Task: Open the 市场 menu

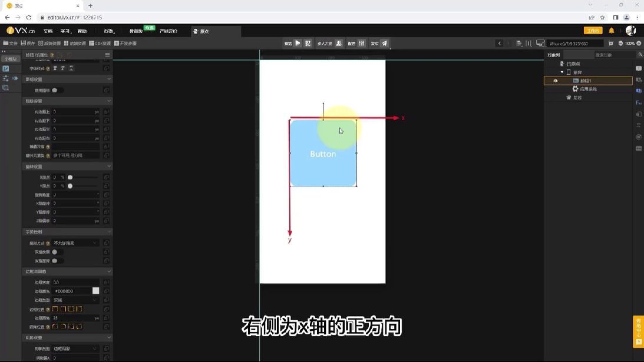Action: tap(108, 31)
